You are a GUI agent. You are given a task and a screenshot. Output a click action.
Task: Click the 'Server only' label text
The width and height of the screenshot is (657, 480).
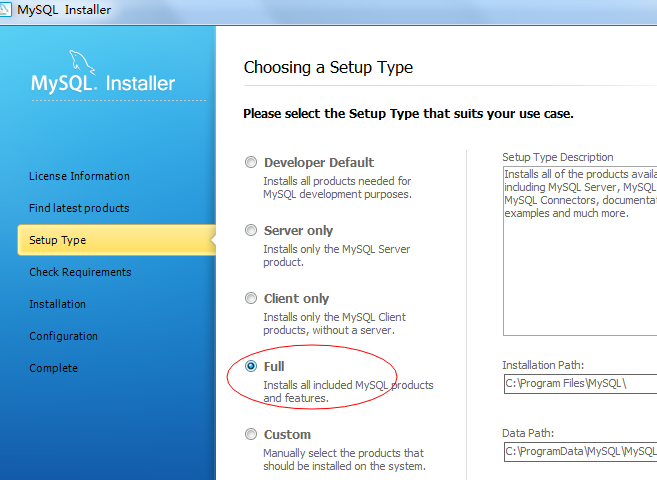[298, 230]
